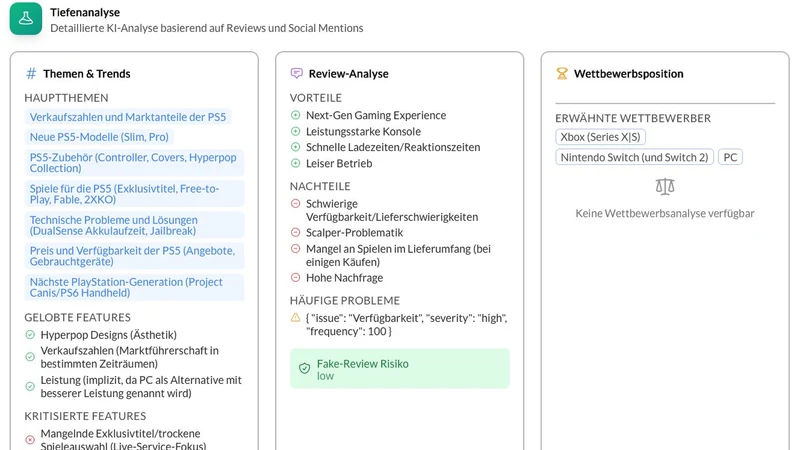The image size is (800, 450).
Task: Click the Scalper-Problematik text
Action: (355, 233)
